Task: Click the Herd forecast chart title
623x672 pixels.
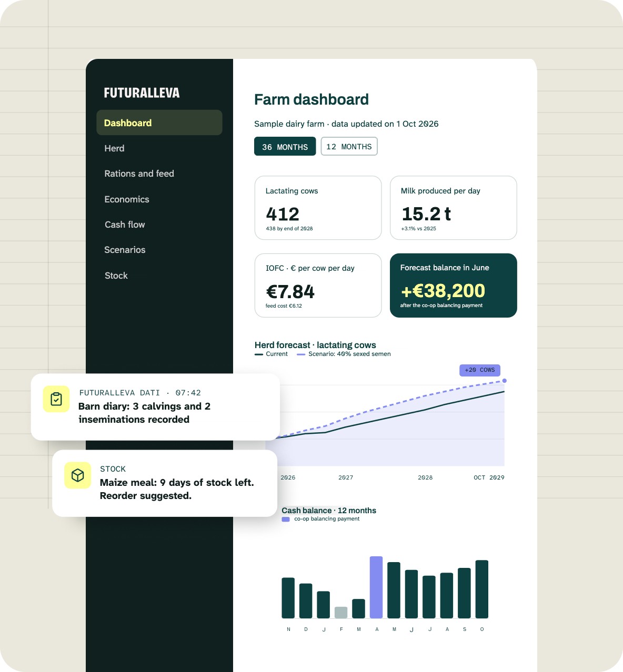Action: click(x=315, y=345)
